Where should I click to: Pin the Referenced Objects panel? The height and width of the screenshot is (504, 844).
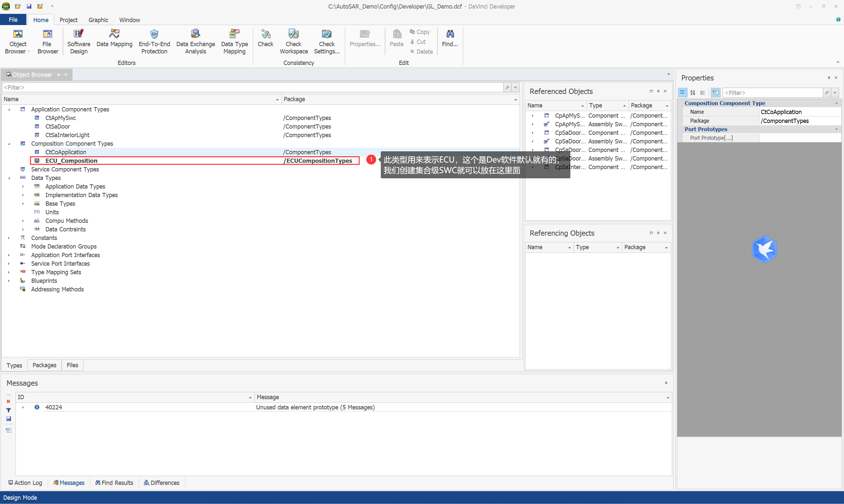(x=658, y=91)
